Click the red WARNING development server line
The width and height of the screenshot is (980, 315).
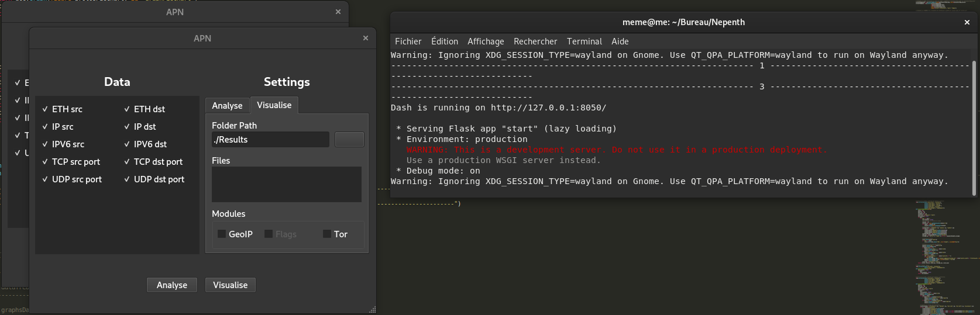click(x=617, y=150)
